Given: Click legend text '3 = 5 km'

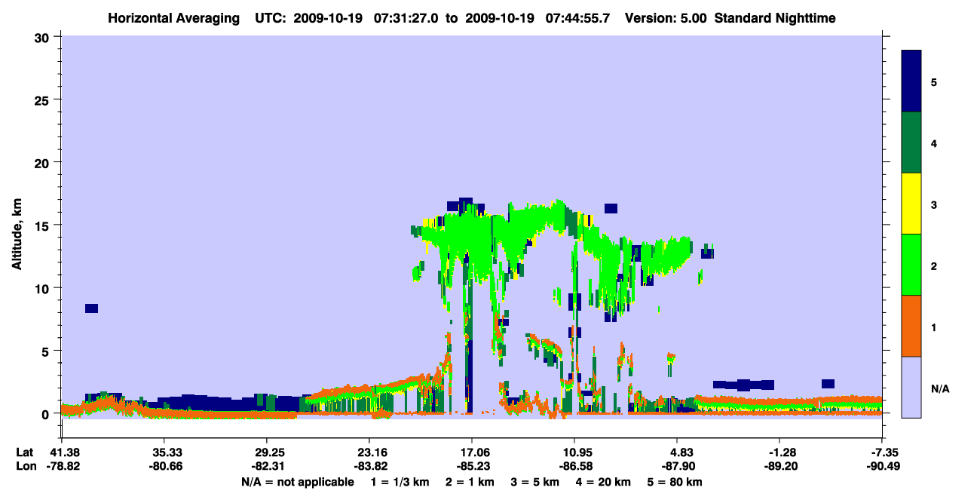Looking at the screenshot, I should [x=536, y=482].
